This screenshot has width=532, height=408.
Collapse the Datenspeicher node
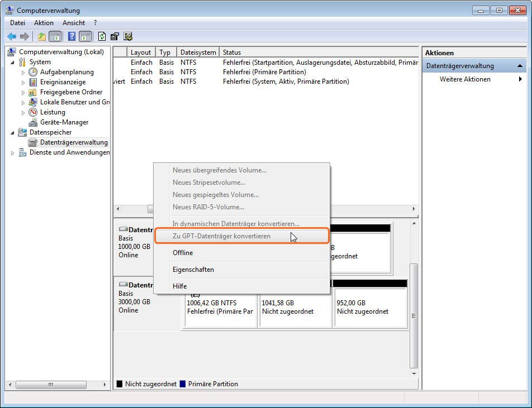[x=12, y=133]
